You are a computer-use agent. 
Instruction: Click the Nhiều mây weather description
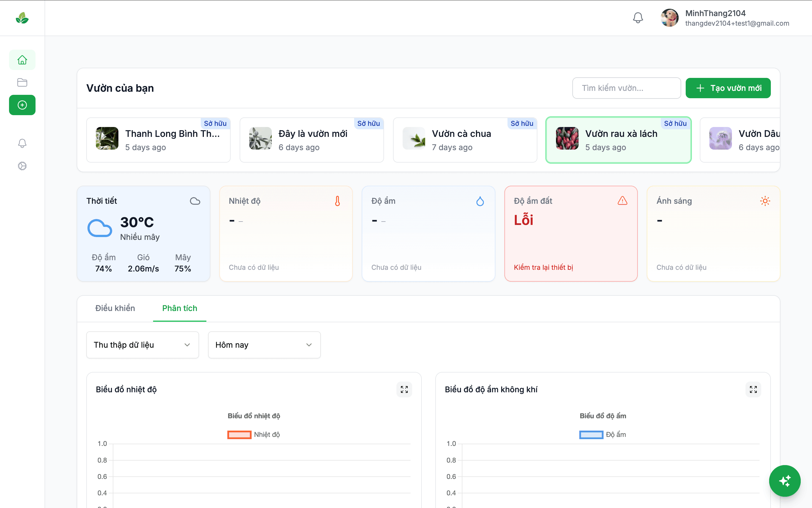[140, 237]
